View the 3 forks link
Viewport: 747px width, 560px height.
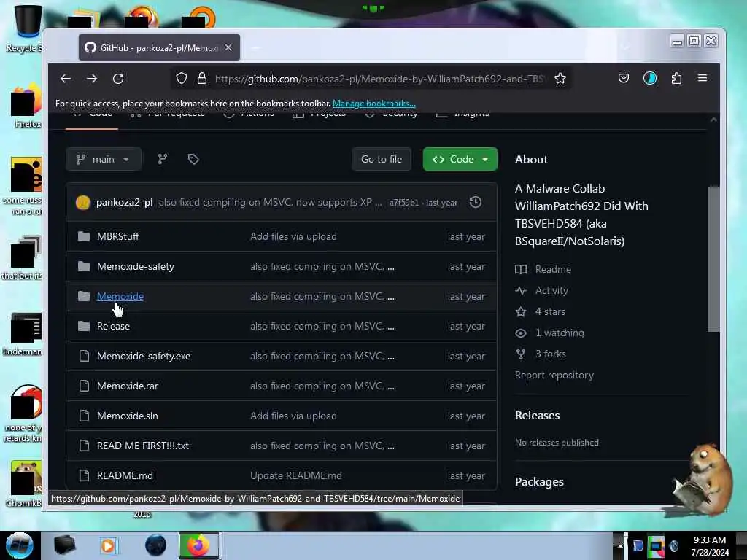point(541,354)
